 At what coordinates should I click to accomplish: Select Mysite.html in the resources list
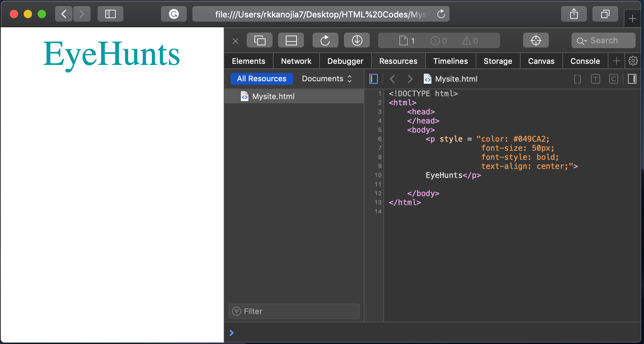click(x=273, y=96)
